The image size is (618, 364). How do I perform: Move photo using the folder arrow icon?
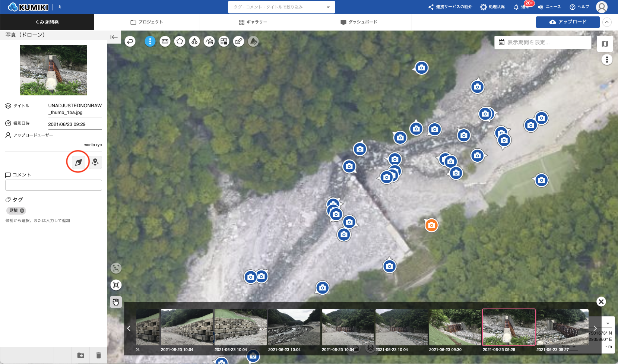pos(81,355)
